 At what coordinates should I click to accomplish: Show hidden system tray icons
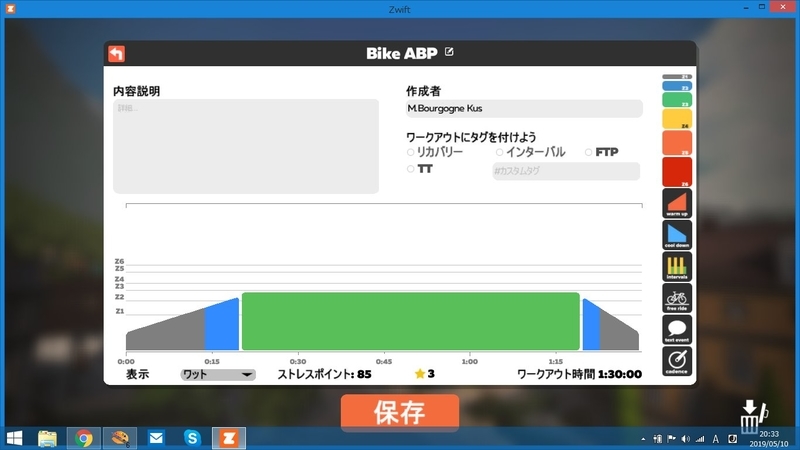click(x=643, y=439)
